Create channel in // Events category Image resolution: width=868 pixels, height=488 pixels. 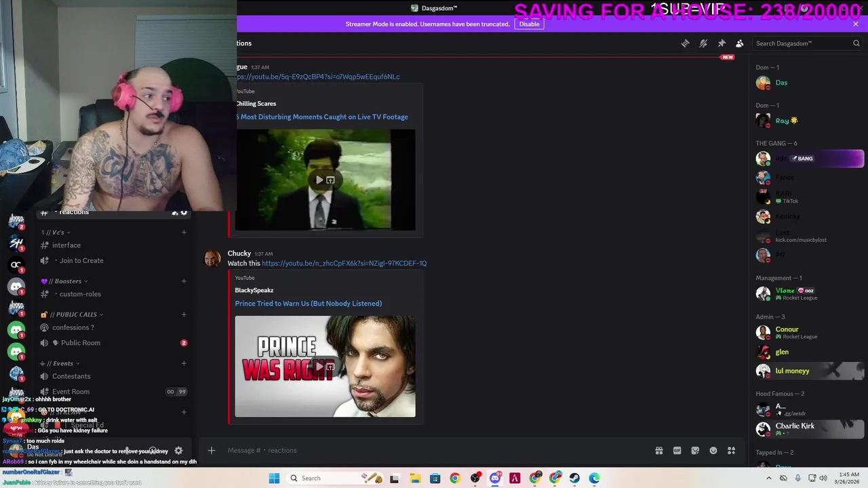[x=184, y=363]
